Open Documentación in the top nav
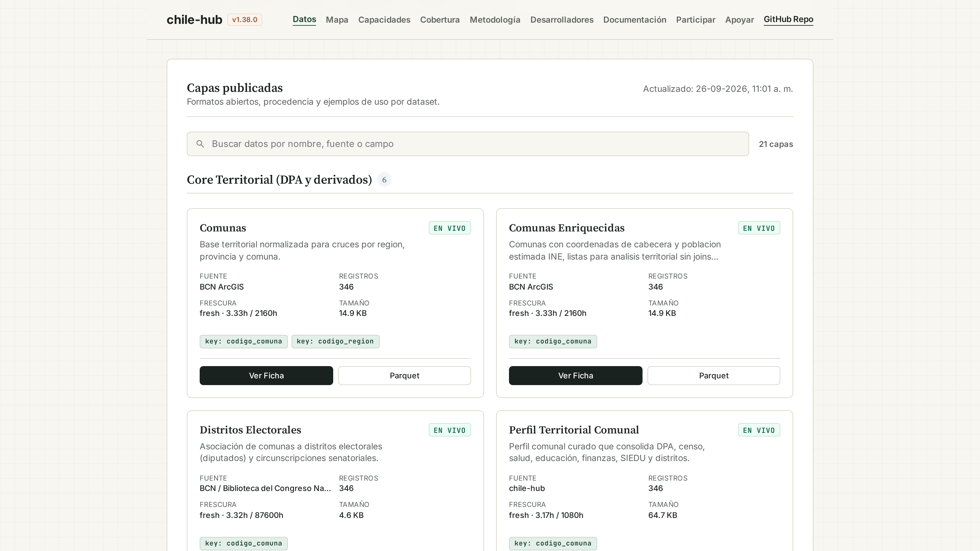The height and width of the screenshot is (551, 980). click(x=635, y=20)
